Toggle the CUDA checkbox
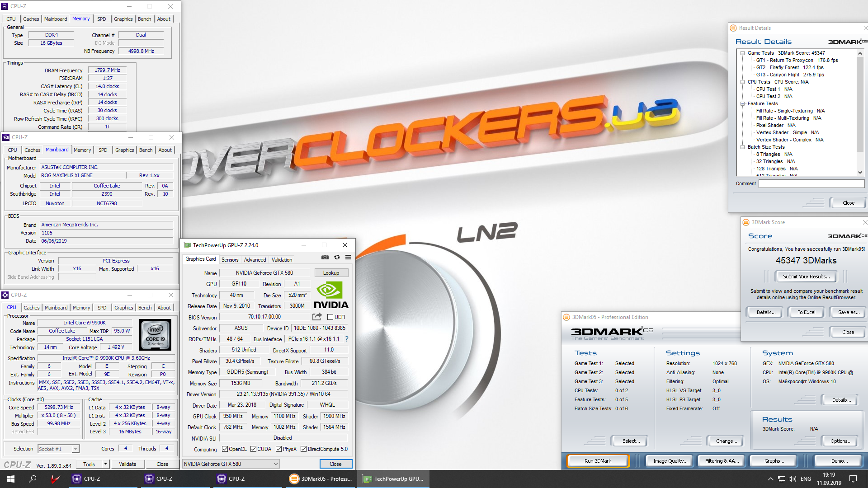 [253, 449]
